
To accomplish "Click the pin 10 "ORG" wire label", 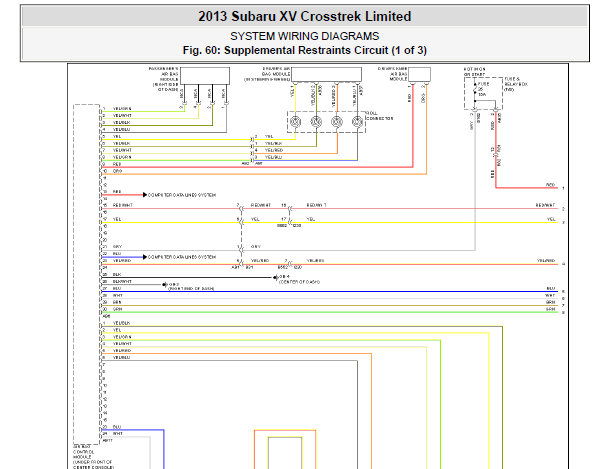I will 117,171.
